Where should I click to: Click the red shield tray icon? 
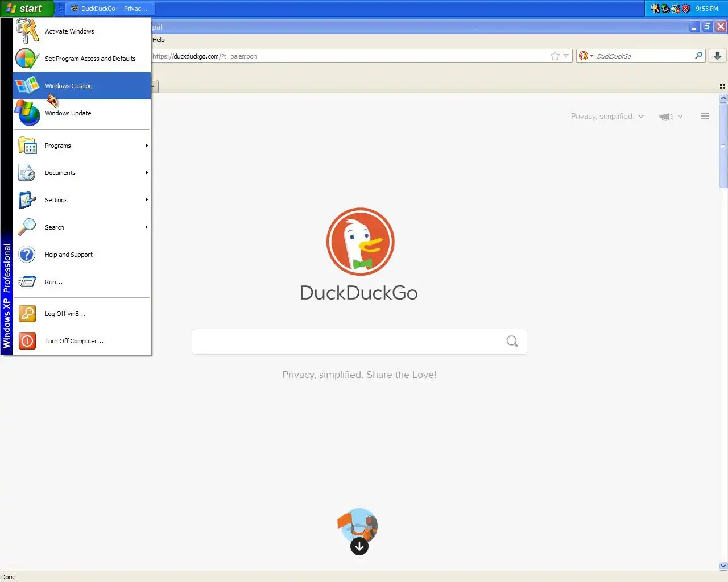pos(686,9)
